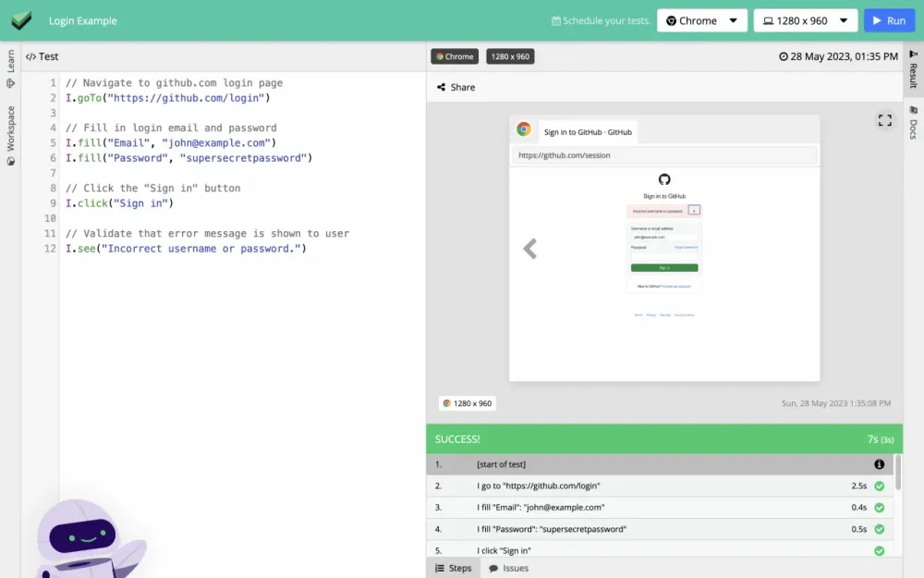Click green check on go to github step
The height and width of the screenshot is (578, 924).
pyautogui.click(x=880, y=486)
